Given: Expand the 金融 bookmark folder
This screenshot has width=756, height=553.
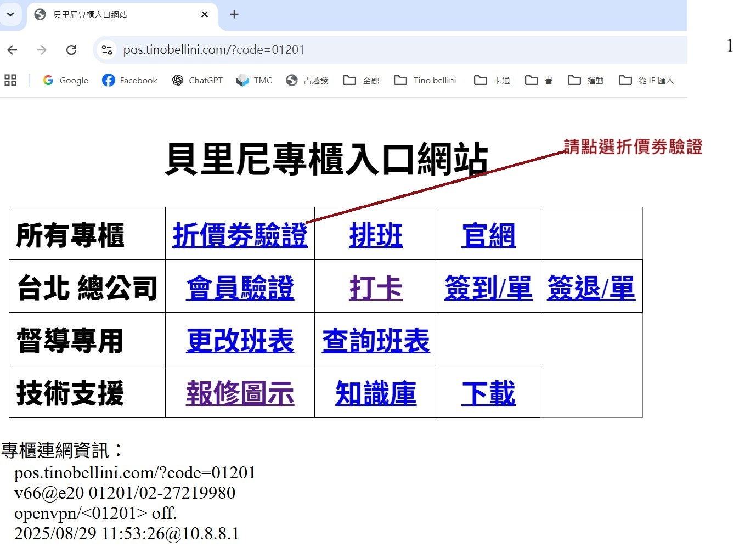Looking at the screenshot, I should tap(361, 80).
